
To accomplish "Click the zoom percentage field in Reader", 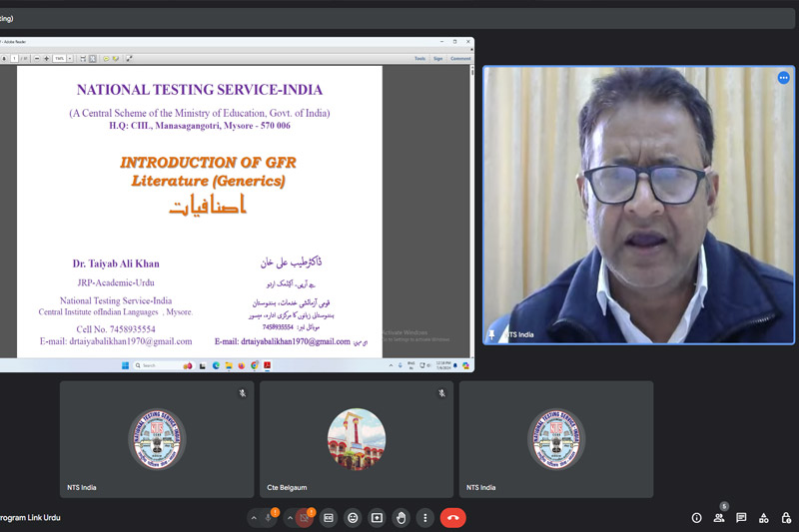I will (59, 59).
